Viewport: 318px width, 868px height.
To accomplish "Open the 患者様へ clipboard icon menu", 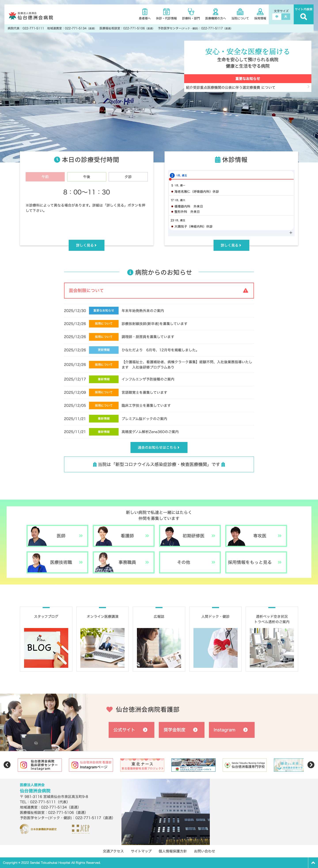I will coord(144,14).
